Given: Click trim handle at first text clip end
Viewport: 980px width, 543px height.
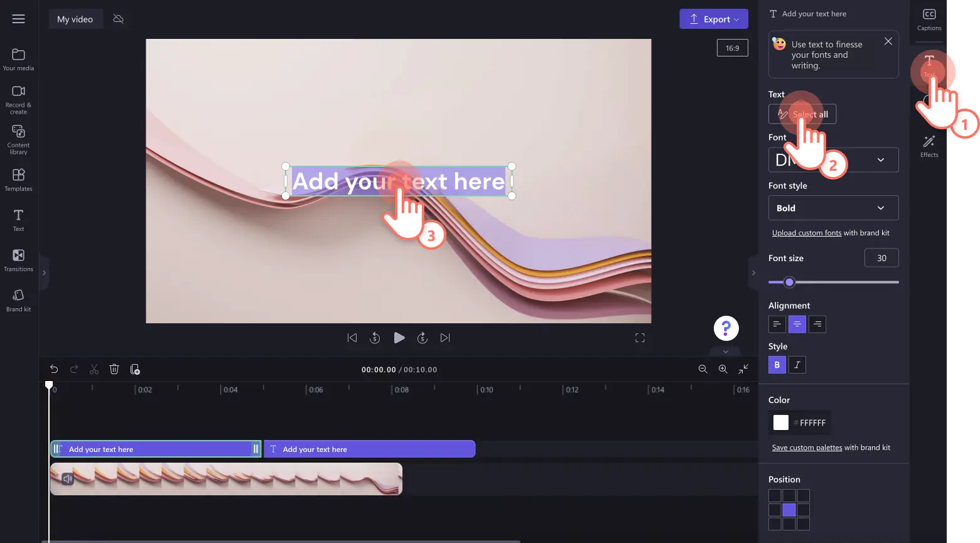Looking at the screenshot, I should pos(256,449).
